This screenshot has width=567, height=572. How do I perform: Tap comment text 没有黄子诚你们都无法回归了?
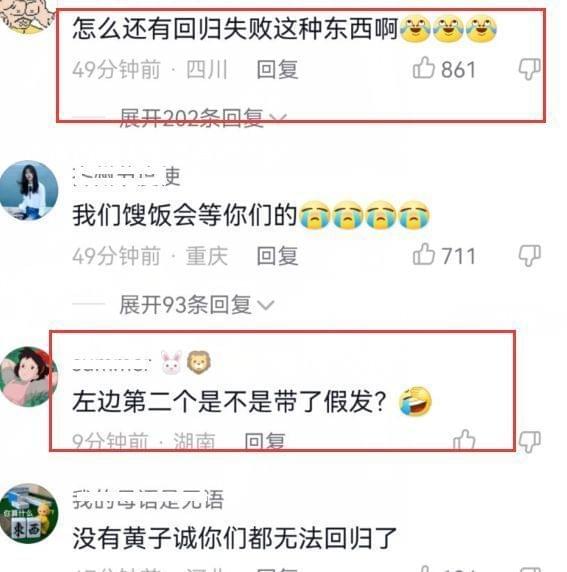(235, 538)
